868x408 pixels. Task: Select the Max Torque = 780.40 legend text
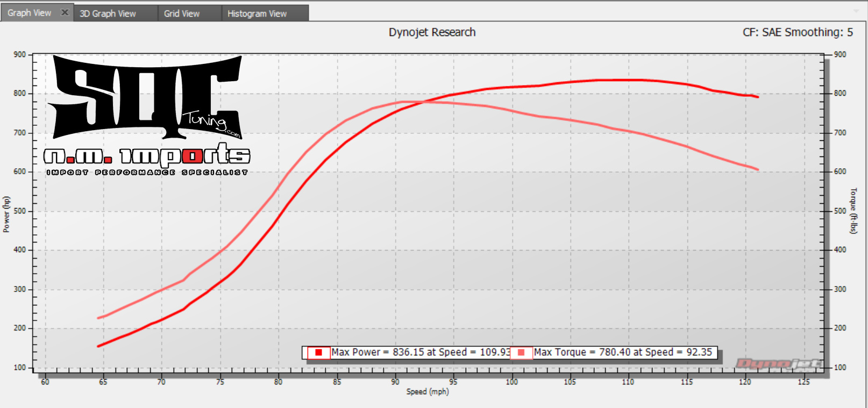point(623,352)
